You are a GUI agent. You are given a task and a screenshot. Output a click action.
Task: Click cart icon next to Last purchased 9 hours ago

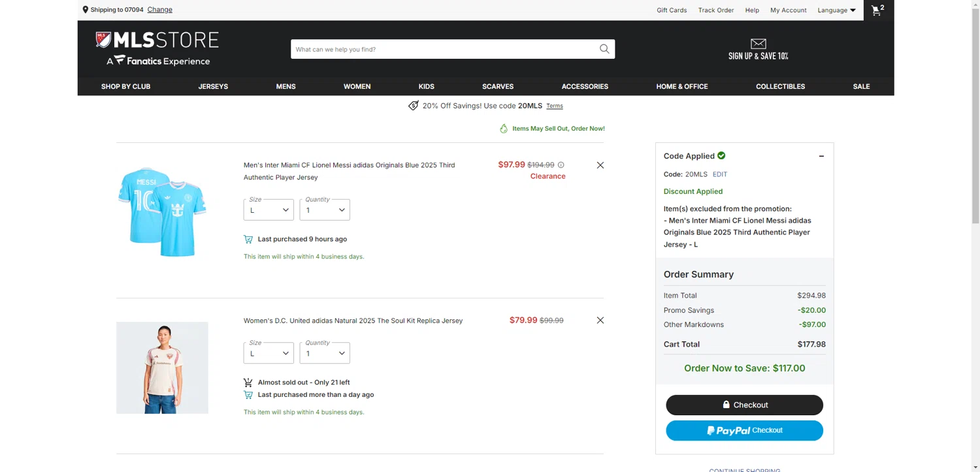[248, 239]
